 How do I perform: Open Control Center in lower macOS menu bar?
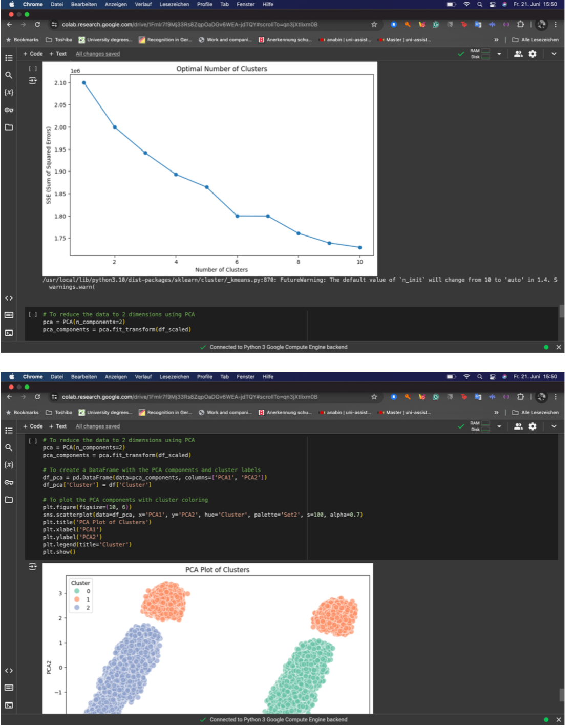click(x=493, y=377)
